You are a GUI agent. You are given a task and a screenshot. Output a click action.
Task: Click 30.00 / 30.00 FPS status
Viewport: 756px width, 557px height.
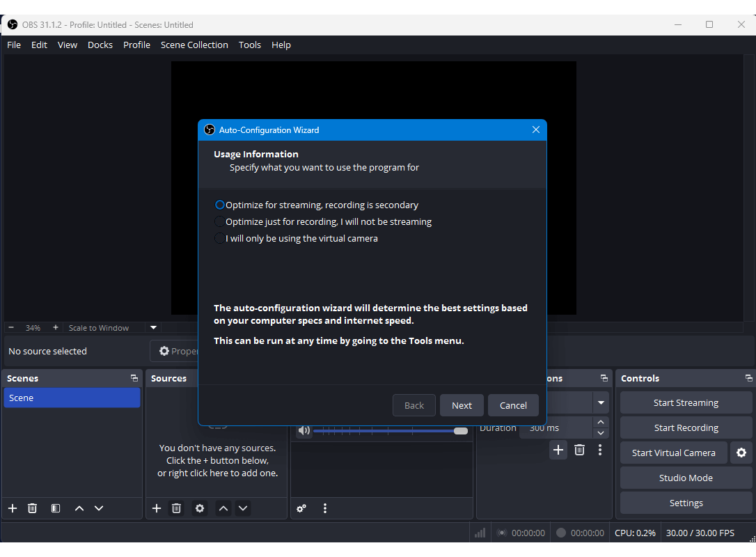click(700, 533)
